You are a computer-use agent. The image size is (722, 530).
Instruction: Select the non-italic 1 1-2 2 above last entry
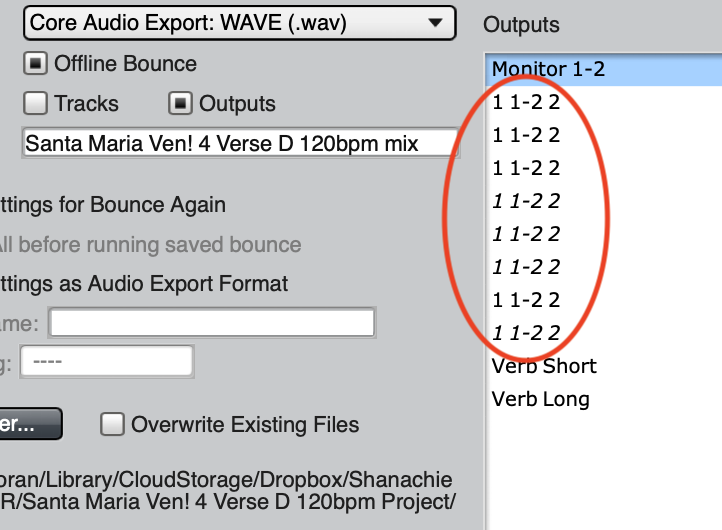coord(526,300)
